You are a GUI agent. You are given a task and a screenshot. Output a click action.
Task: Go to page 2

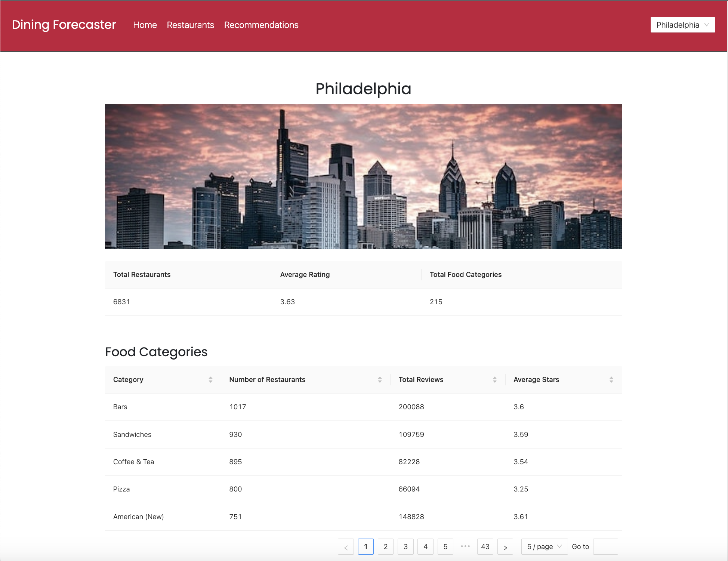pyautogui.click(x=386, y=547)
